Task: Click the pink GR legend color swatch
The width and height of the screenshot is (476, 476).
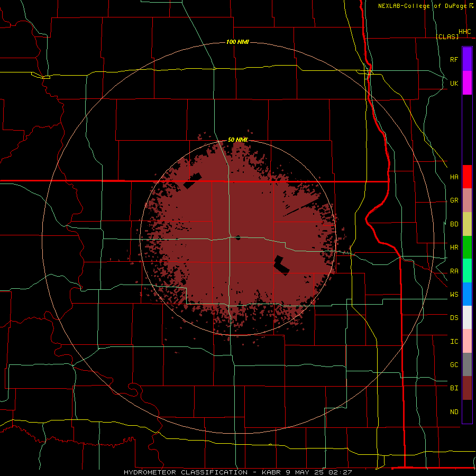Action: coord(467,200)
